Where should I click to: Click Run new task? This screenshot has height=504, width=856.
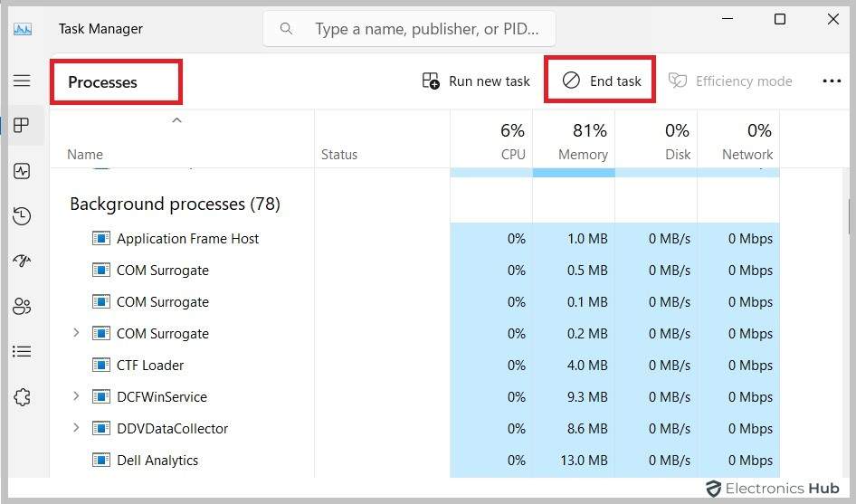click(475, 81)
